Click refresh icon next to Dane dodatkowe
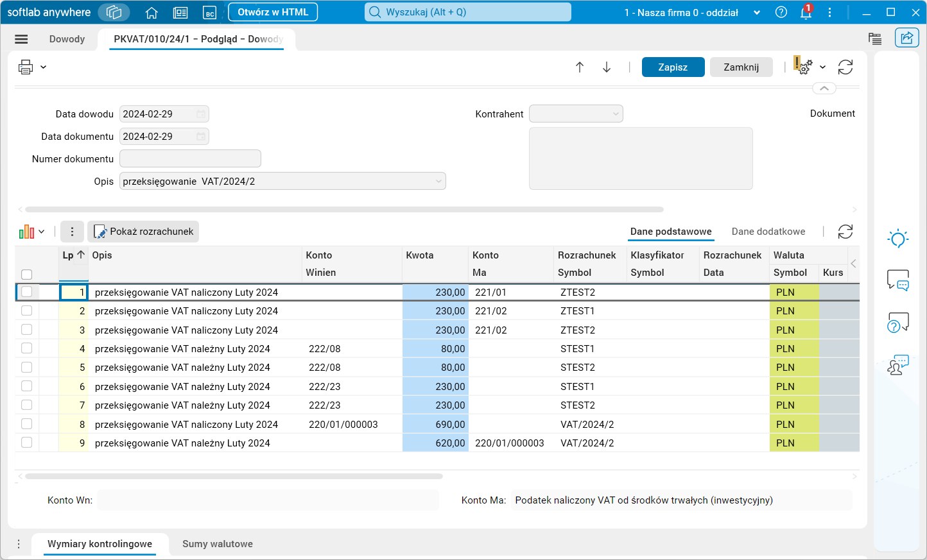 (845, 232)
